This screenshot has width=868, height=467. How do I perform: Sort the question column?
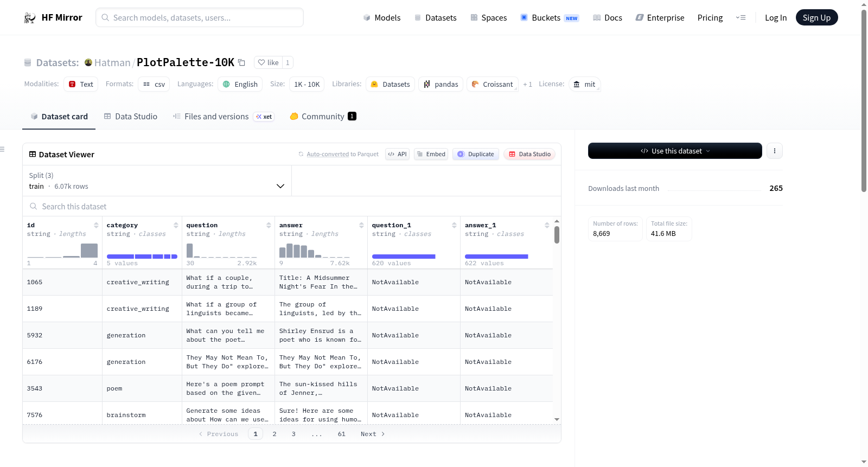[269, 225]
